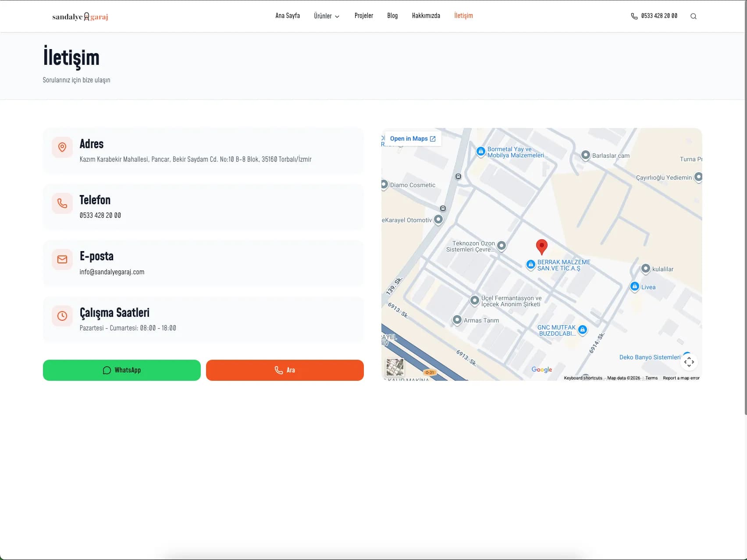This screenshot has height=560, width=747.
Task: Expand the Ürünler dropdown menu
Action: [327, 16]
